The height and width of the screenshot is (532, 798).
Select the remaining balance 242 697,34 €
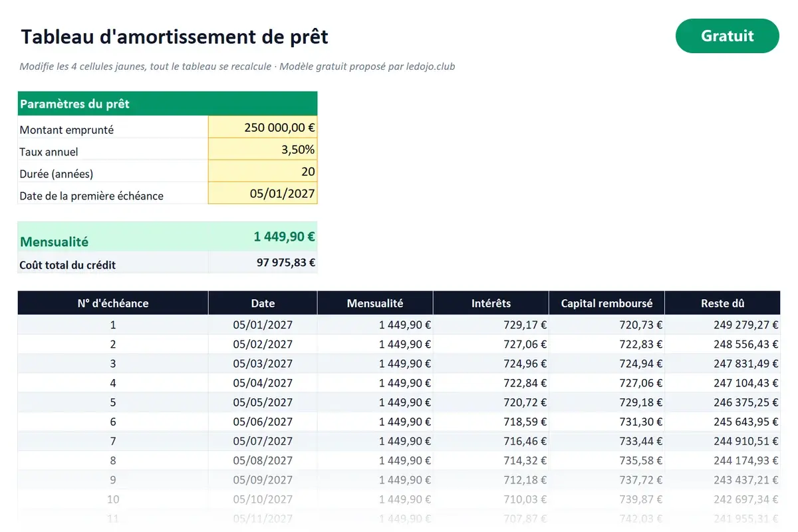point(722,498)
